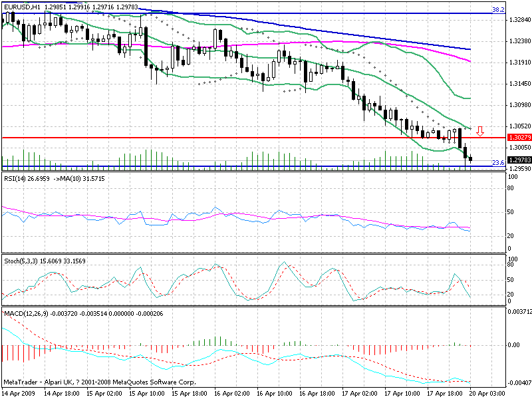
Task: Click the 1.29590 price axis value
Action: [x=520, y=169]
